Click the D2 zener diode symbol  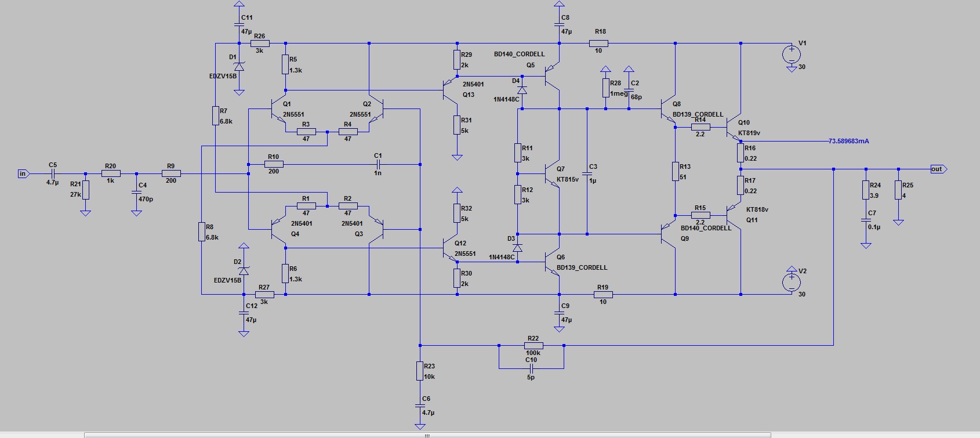coord(244,271)
